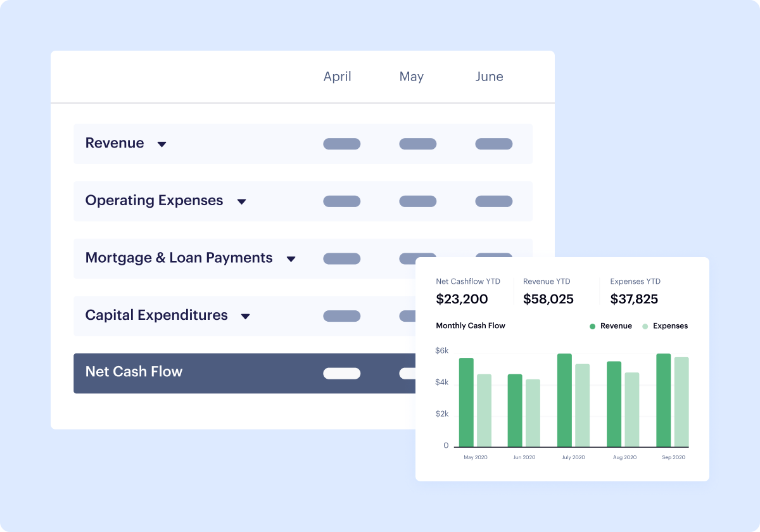Click the July 2020 revenue bar
Screen dimensions: 760x532
(564, 400)
